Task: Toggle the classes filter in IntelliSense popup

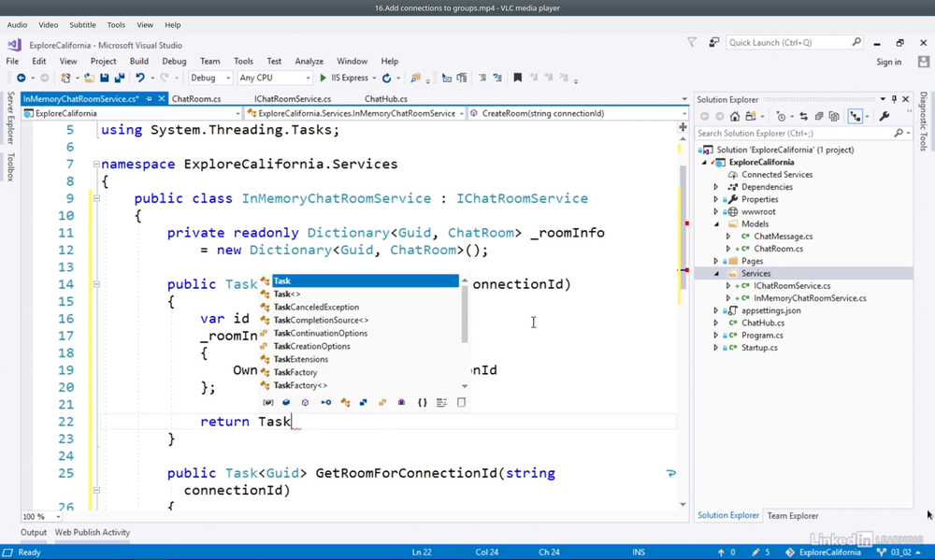Action: tap(345, 403)
